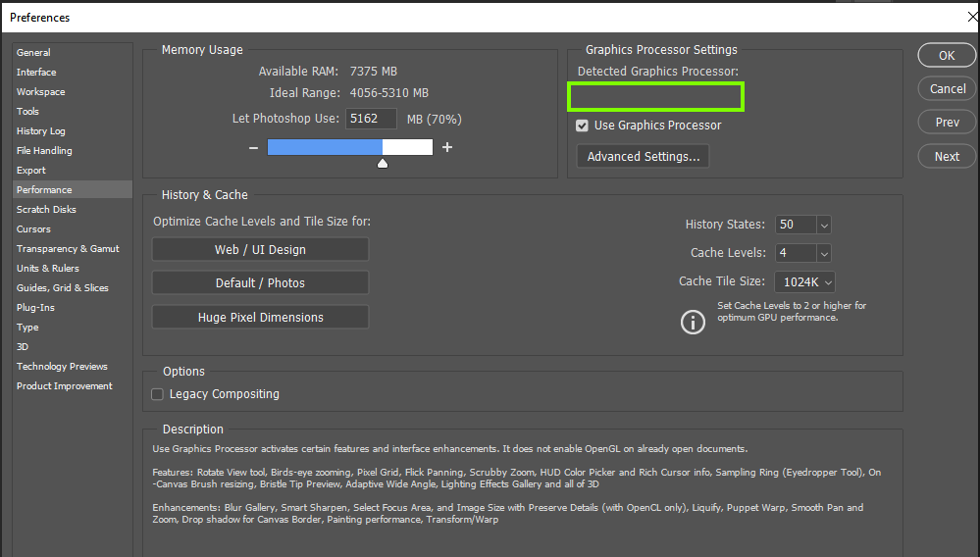Select Cursors preferences section
The image size is (980, 557).
pyautogui.click(x=33, y=229)
